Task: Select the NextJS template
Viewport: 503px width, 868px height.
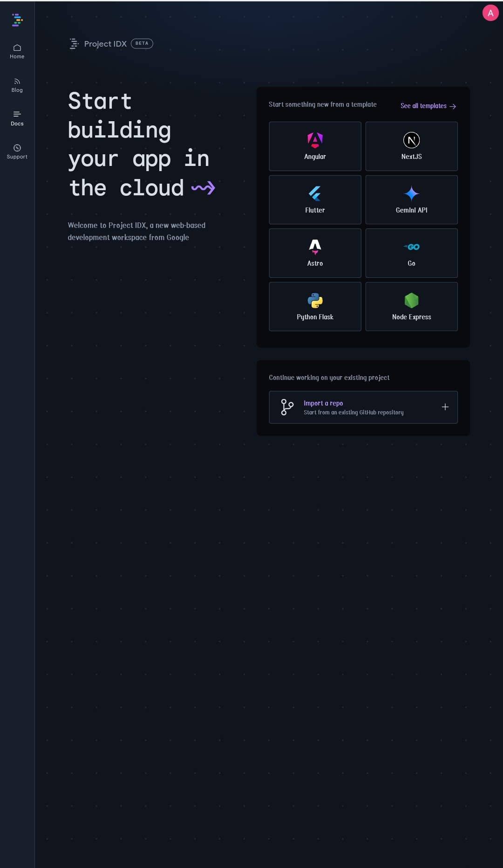Action: pos(411,146)
